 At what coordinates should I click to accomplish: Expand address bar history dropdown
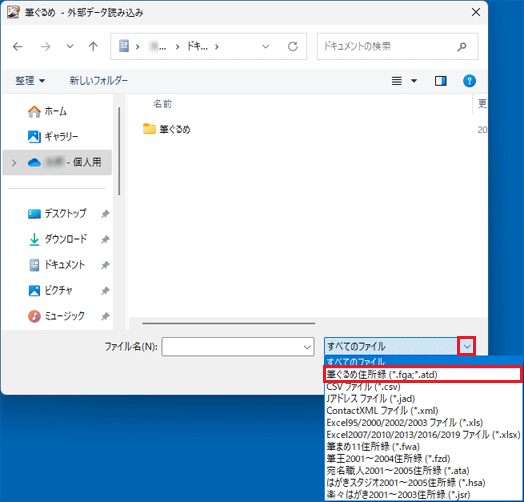click(x=265, y=46)
